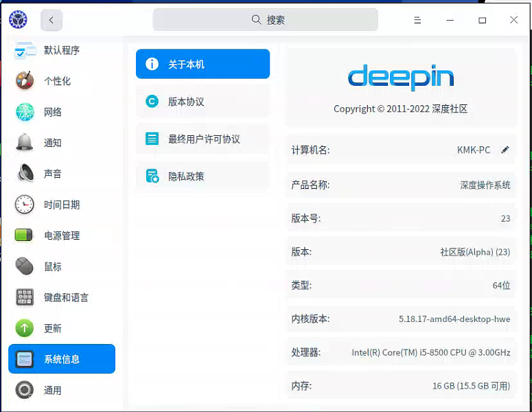Click the 版本号 label
Screen dimensions: 532x412
click(x=305, y=218)
